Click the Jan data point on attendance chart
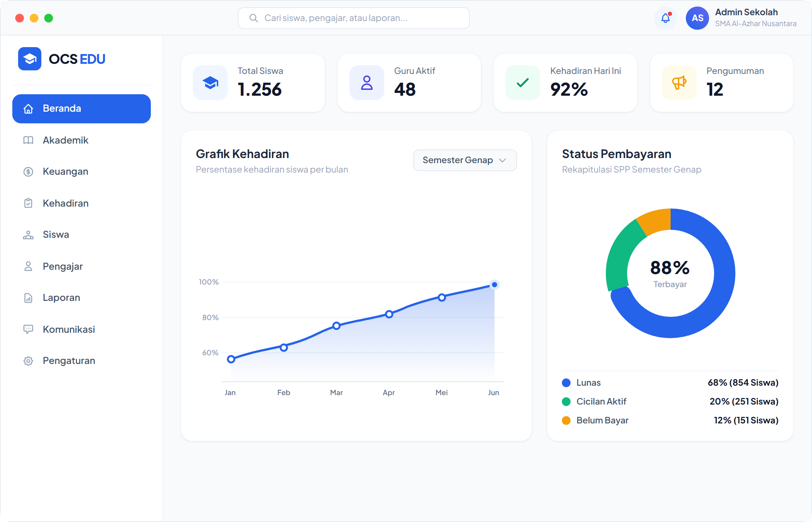 [x=231, y=359]
